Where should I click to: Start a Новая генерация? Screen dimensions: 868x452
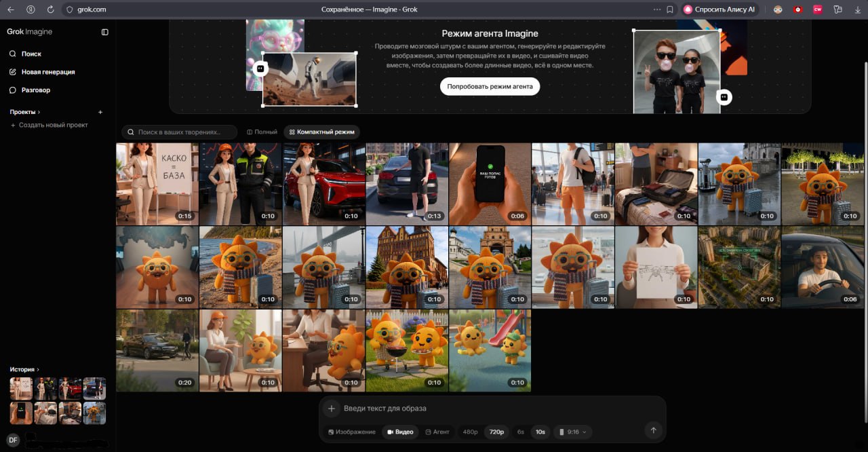click(x=42, y=72)
